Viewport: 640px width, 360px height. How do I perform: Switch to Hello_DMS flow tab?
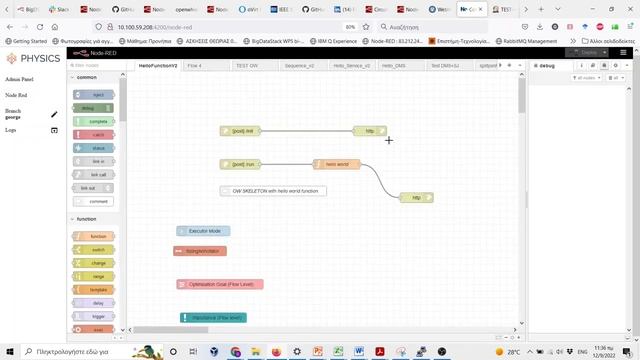click(x=400, y=66)
